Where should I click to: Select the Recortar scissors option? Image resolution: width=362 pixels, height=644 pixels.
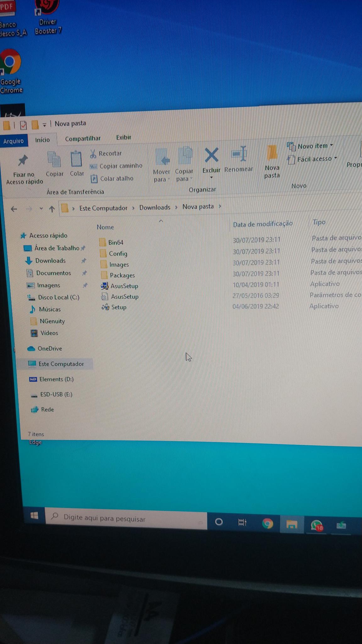[x=106, y=153]
